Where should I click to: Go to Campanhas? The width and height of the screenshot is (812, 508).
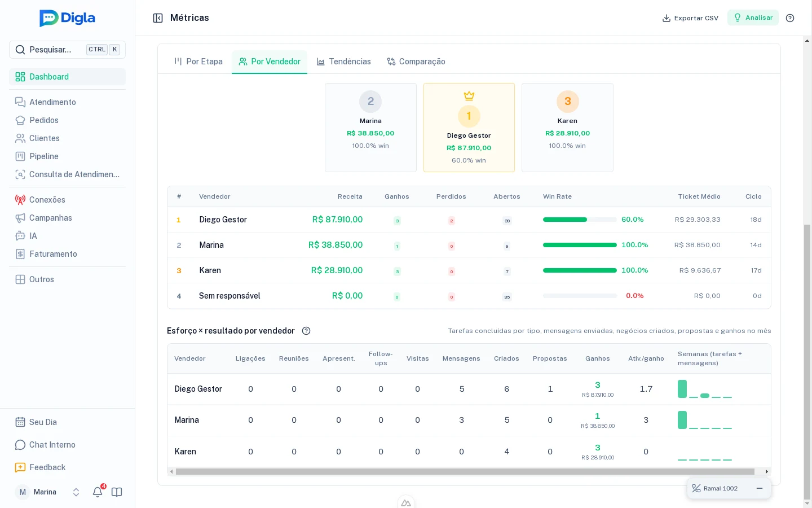coord(67,218)
